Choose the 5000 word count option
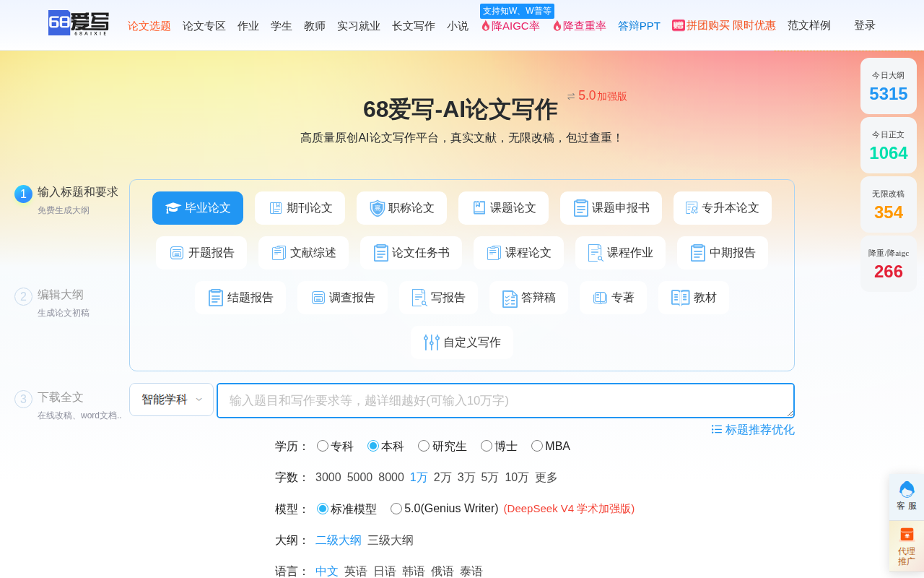The image size is (924, 578). (359, 478)
